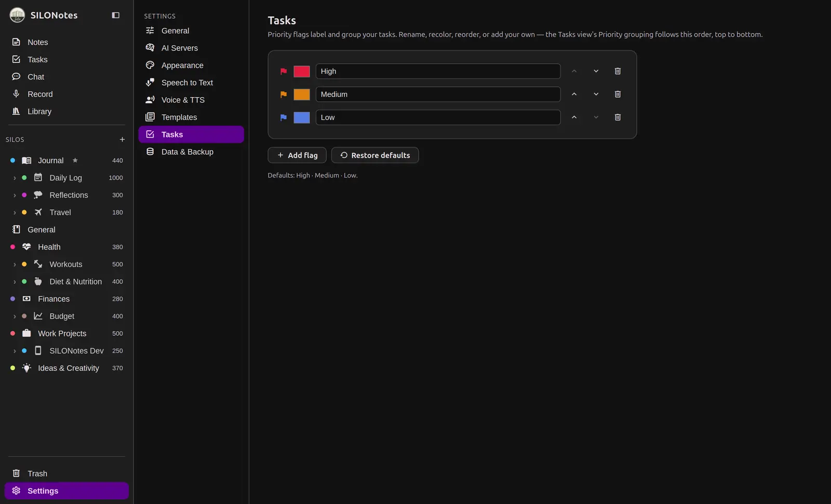Open AI Servers settings
This screenshot has height=504, width=831.
click(191, 48)
